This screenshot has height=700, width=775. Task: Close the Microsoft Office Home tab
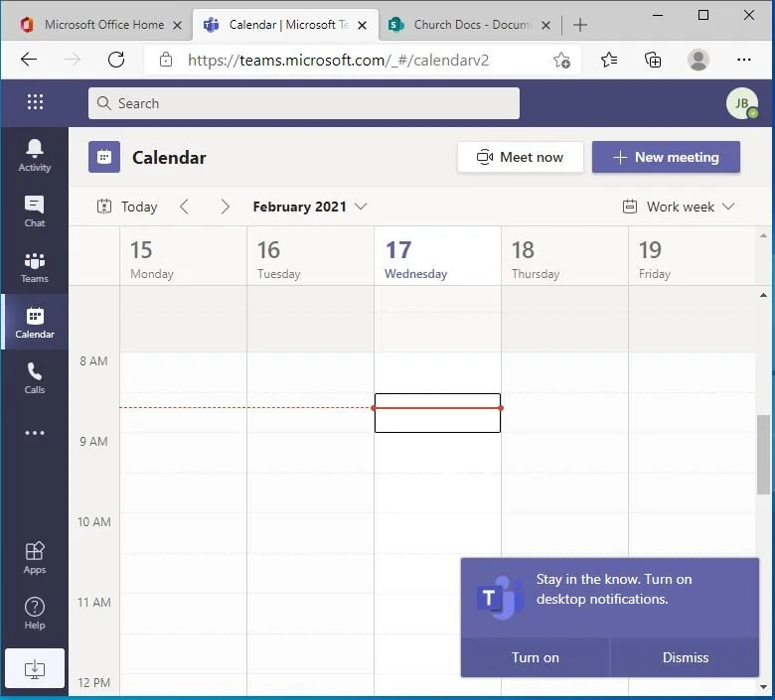(177, 25)
